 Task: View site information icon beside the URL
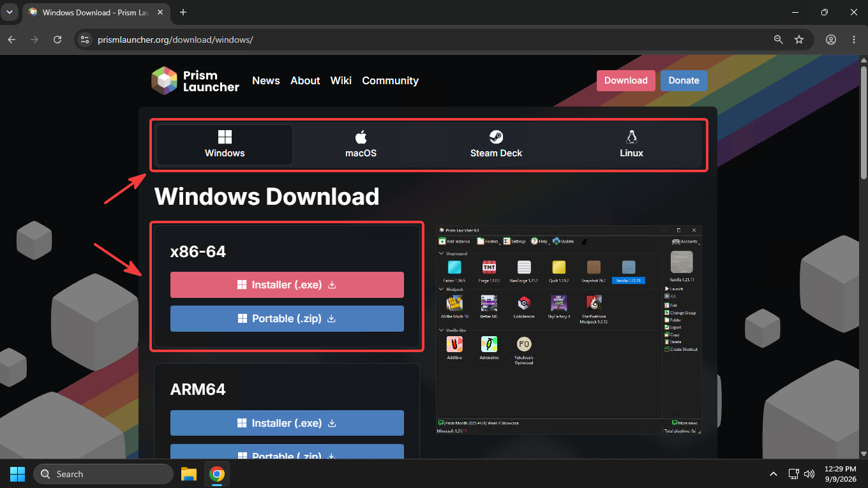86,40
